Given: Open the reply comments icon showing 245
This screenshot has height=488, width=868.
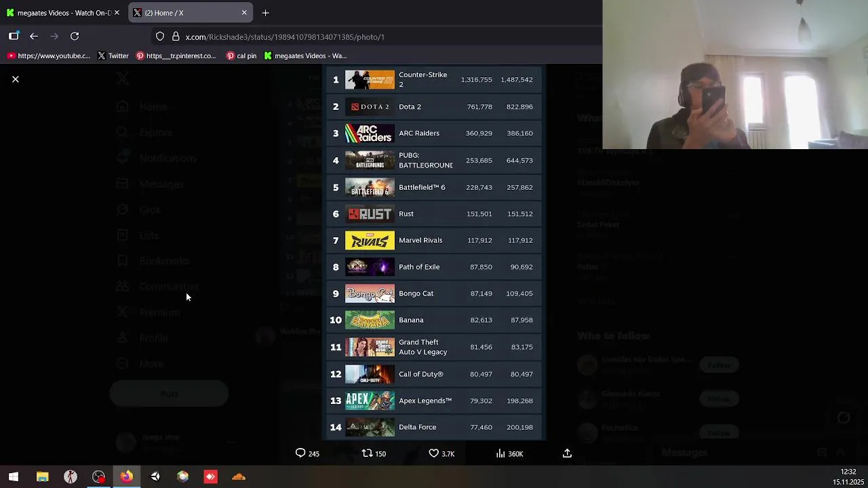Looking at the screenshot, I should pyautogui.click(x=307, y=453).
